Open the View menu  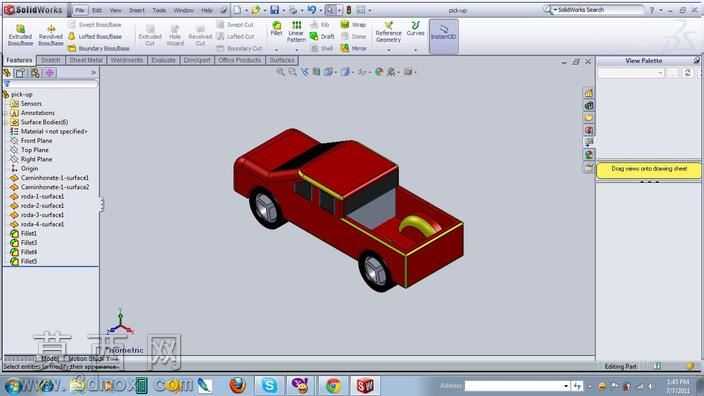click(x=116, y=10)
